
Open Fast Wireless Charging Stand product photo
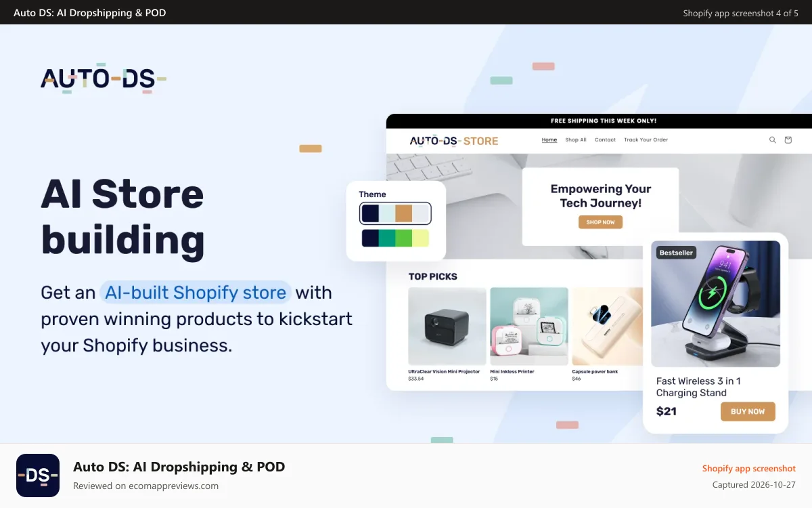715,304
